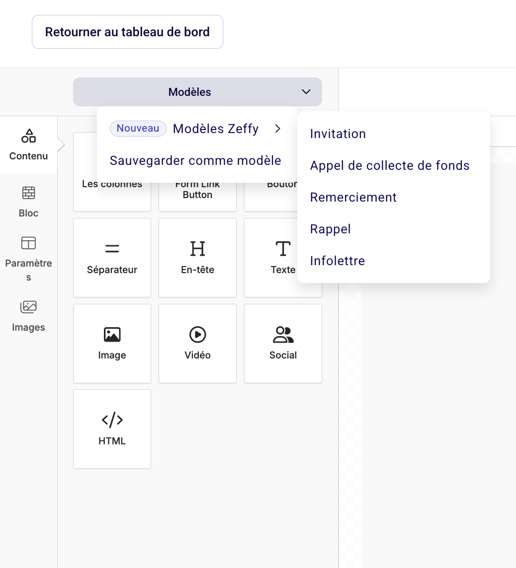Choose Sauvegarder comme modèle
The height and width of the screenshot is (568, 516).
[195, 160]
